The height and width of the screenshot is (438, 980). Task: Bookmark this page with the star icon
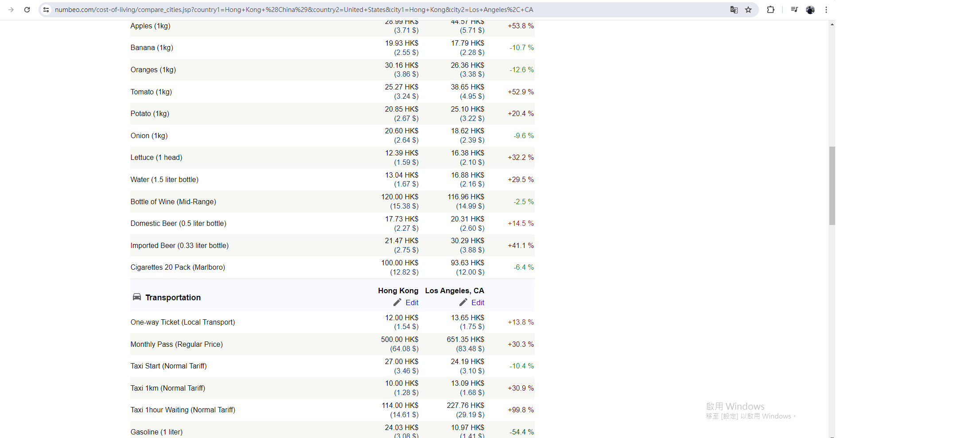coord(748,10)
